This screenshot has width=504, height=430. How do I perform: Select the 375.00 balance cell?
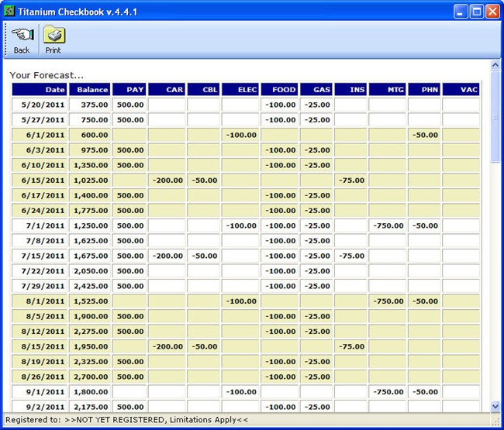90,105
